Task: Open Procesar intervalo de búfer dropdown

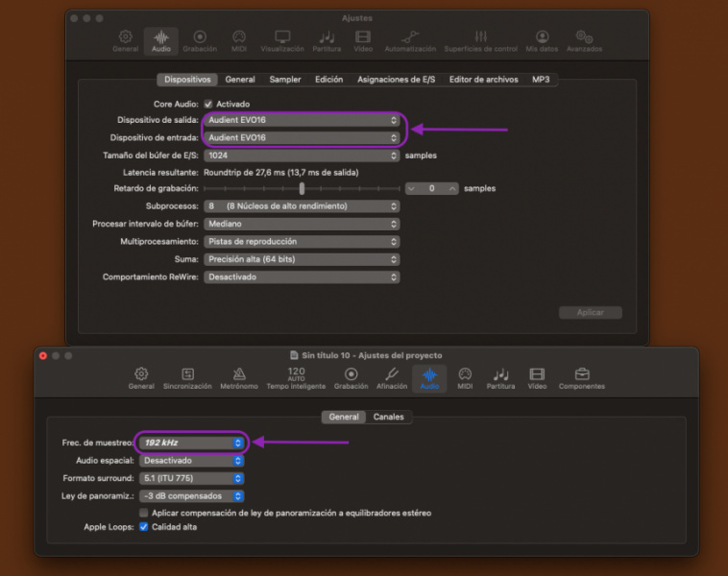Action: pyautogui.click(x=302, y=224)
